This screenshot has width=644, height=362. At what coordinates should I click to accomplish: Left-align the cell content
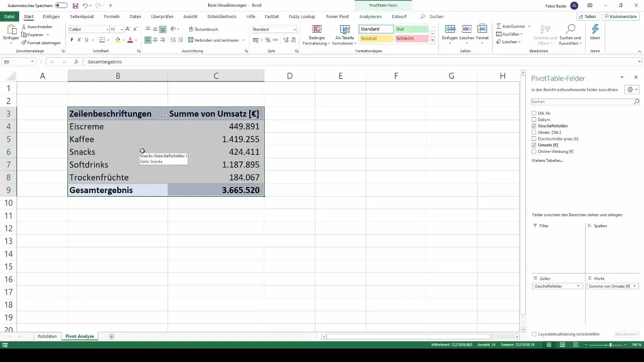click(x=148, y=40)
